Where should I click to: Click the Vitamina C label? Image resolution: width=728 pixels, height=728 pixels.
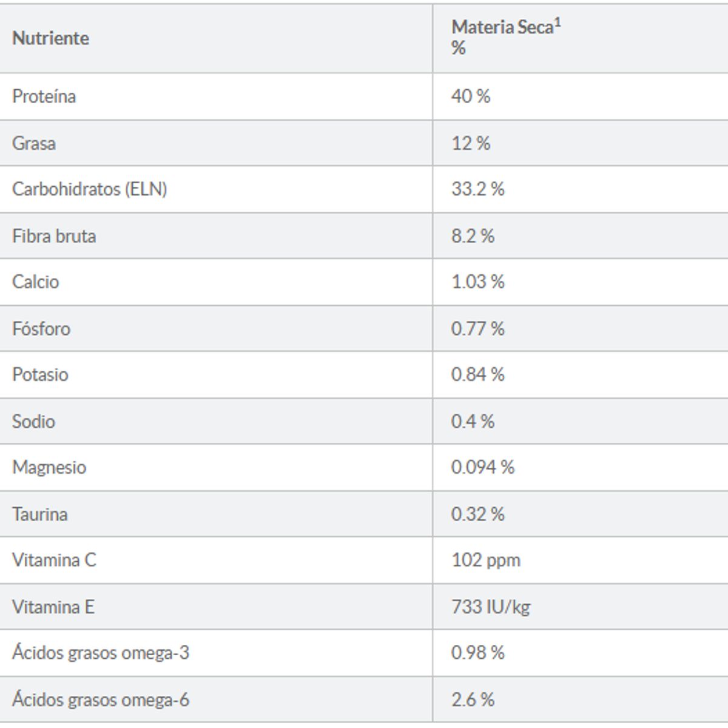click(54, 560)
